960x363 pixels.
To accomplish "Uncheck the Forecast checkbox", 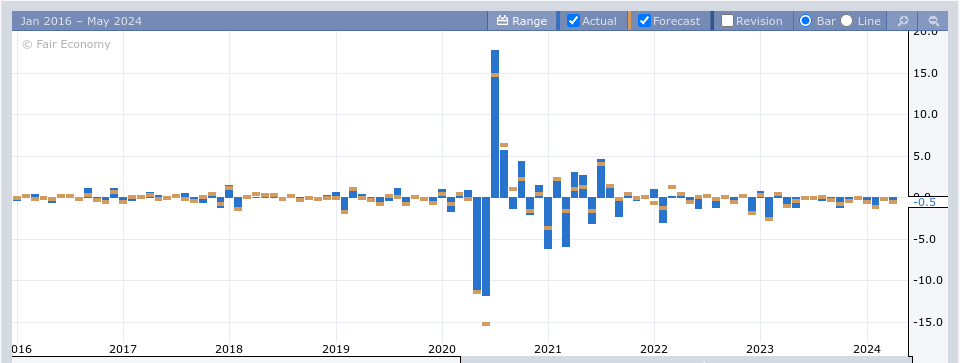I will click(644, 21).
